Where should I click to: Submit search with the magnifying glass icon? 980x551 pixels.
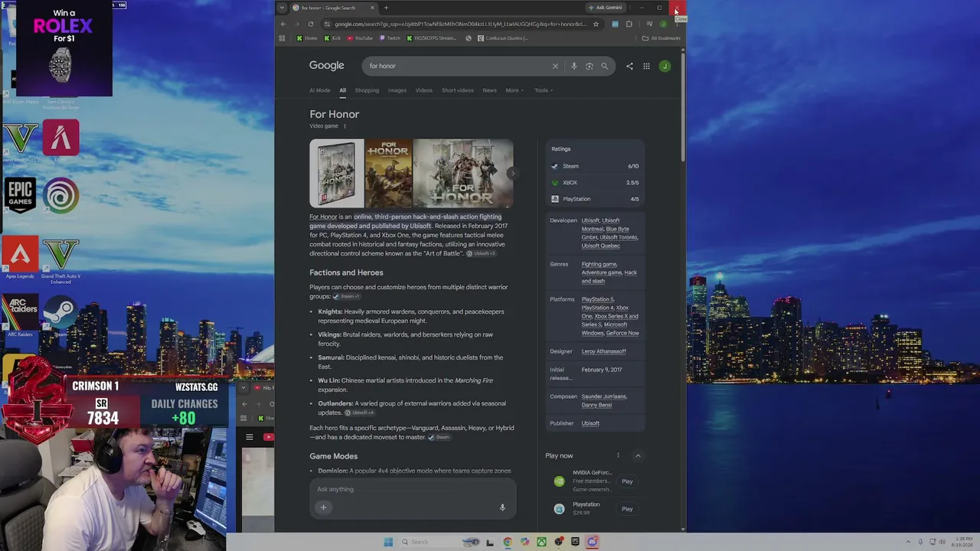pos(604,66)
